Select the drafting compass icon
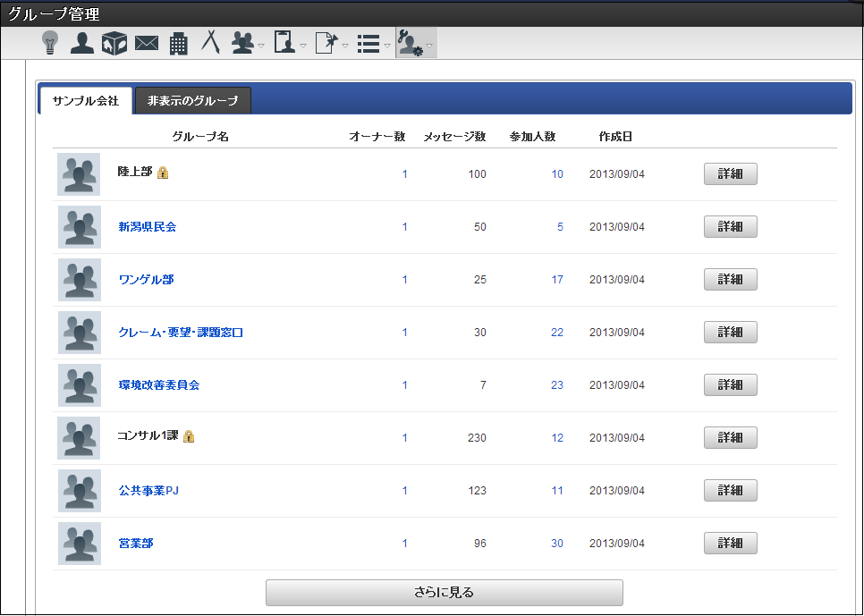The width and height of the screenshot is (864, 616). [210, 42]
